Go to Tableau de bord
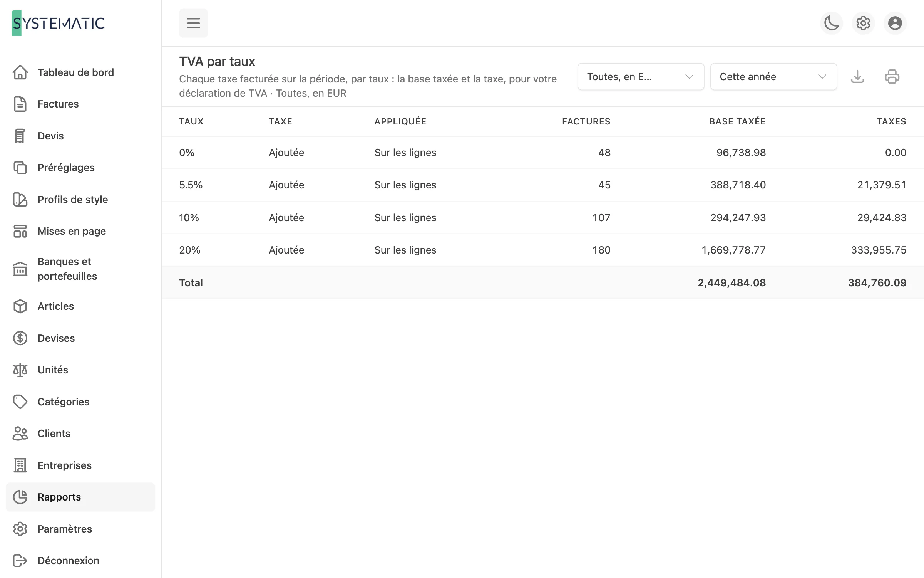This screenshot has height=578, width=924. 80,72
